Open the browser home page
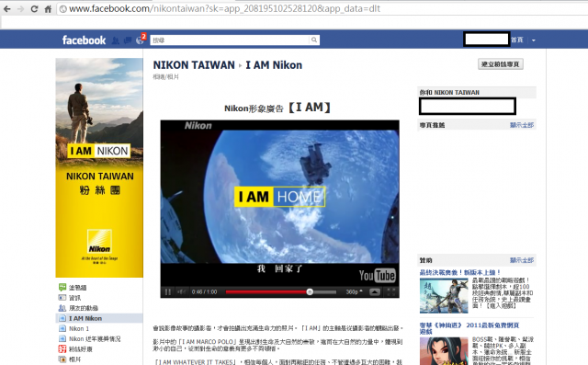This screenshot has height=365, width=588. 48,9
